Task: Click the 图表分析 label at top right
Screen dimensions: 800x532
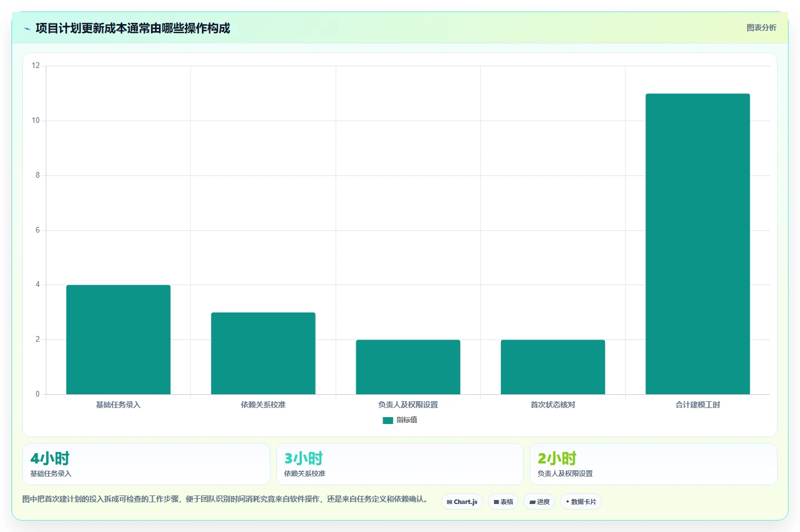Action: (x=761, y=27)
